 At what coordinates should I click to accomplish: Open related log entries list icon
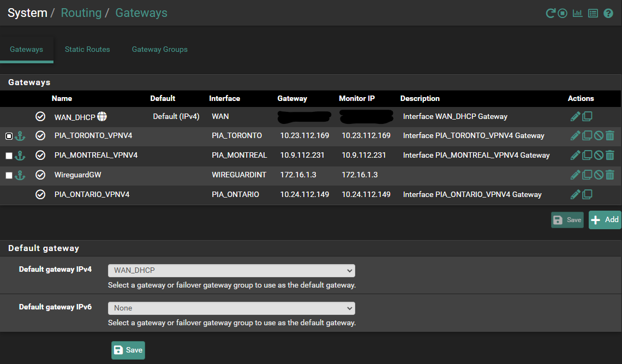[593, 14]
